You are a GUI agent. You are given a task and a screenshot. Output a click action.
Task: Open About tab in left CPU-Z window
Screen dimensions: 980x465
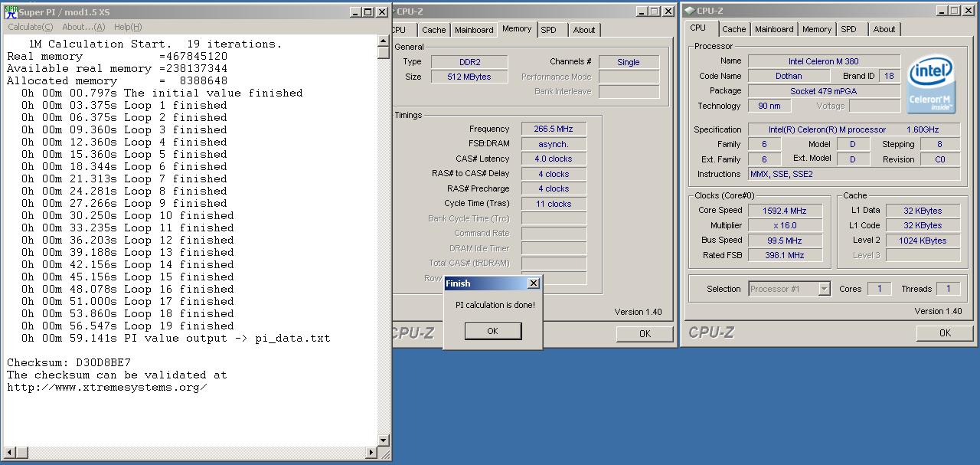click(x=584, y=30)
